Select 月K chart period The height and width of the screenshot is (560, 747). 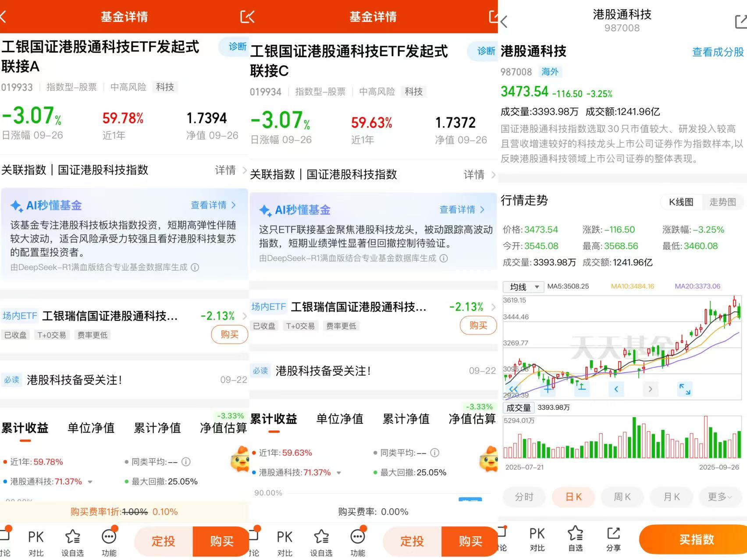[x=671, y=497]
